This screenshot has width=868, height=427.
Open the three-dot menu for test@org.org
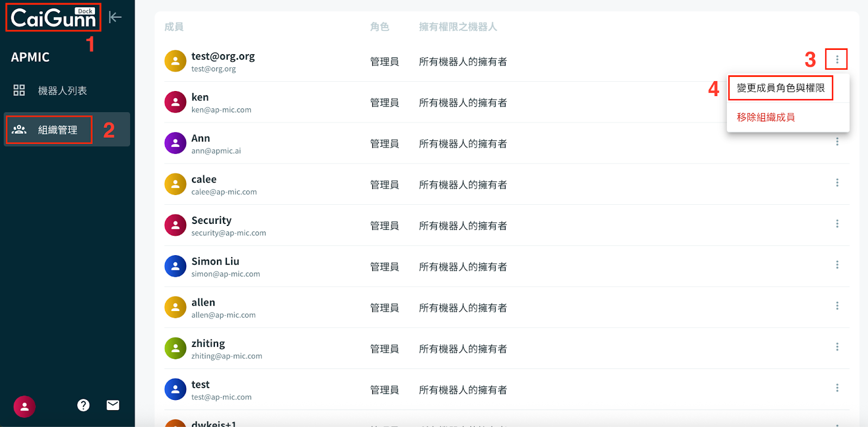837,59
